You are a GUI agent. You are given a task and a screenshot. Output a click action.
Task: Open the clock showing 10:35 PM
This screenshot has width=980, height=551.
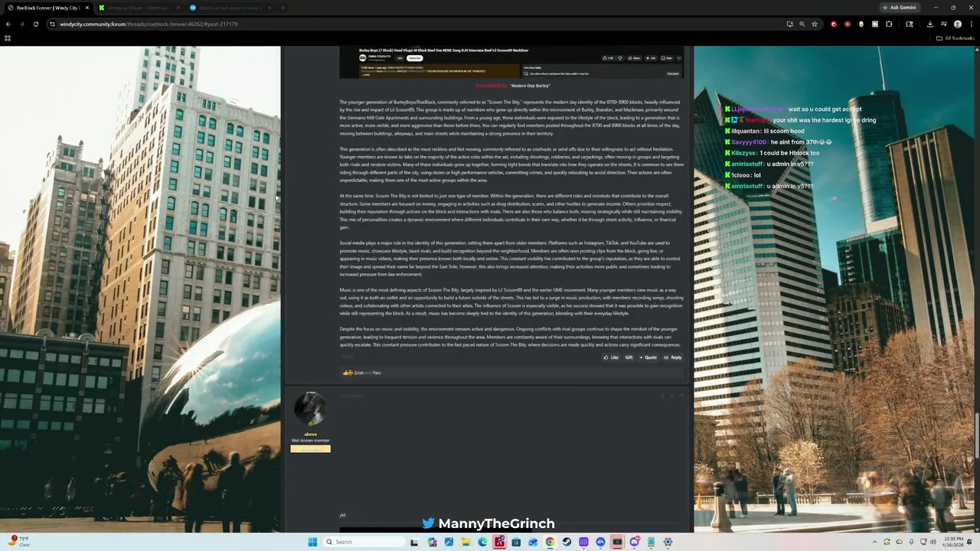(x=953, y=542)
